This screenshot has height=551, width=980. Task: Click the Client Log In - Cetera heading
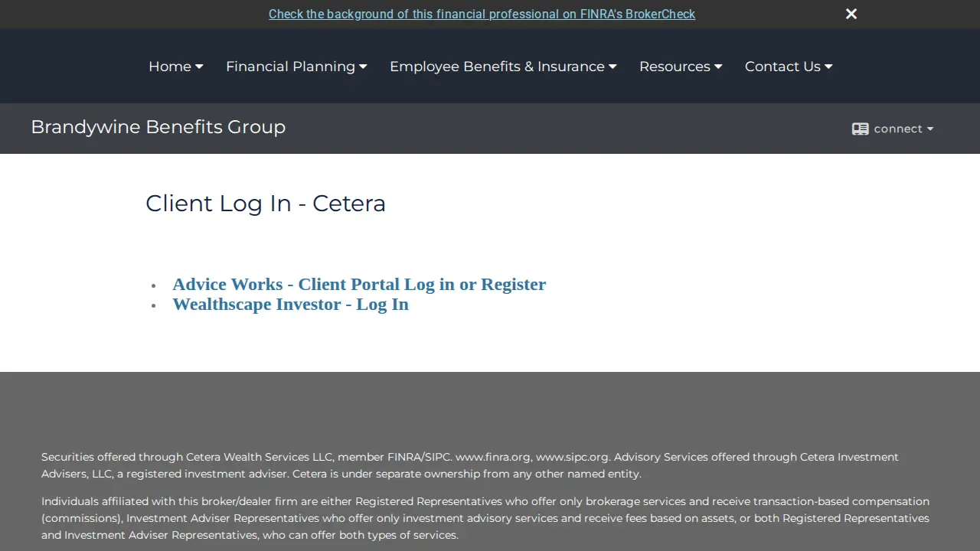tap(266, 204)
